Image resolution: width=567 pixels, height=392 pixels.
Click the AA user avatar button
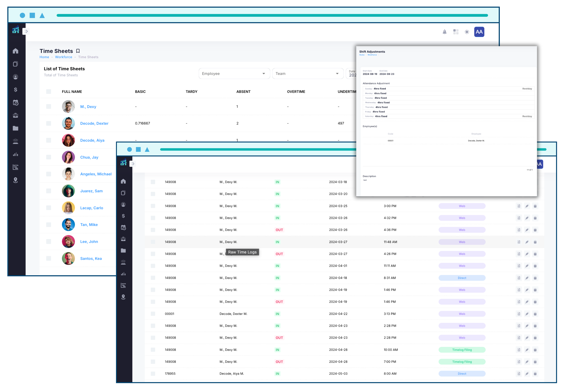479,32
